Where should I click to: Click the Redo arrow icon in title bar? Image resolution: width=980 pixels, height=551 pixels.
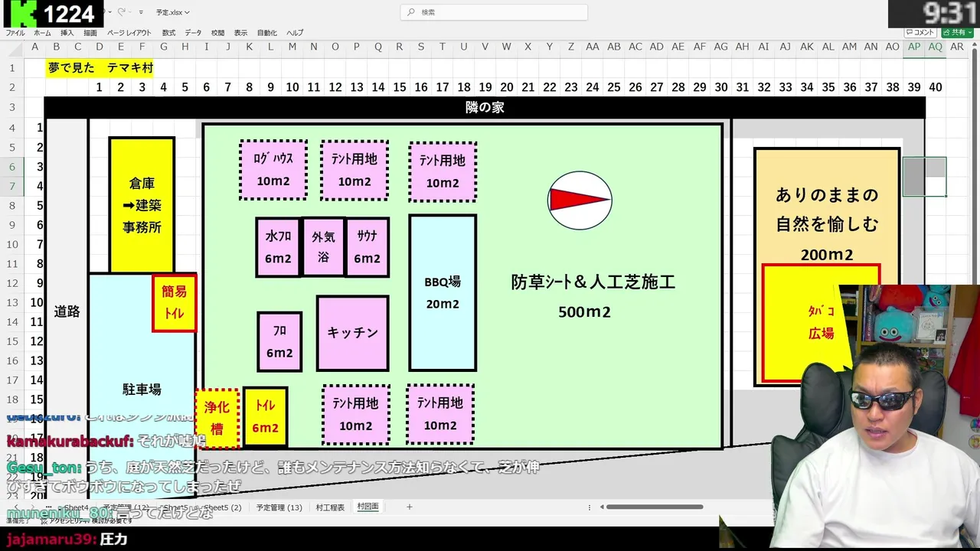pos(122,12)
